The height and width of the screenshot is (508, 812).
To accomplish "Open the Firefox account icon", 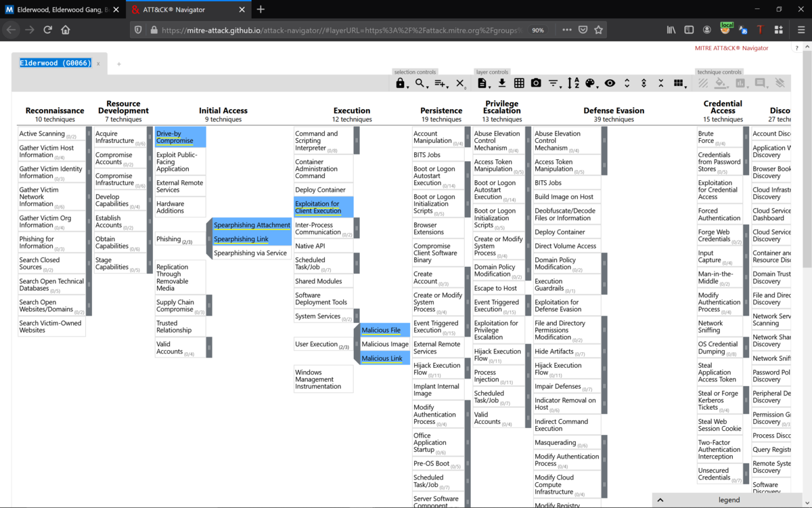I will point(707,30).
